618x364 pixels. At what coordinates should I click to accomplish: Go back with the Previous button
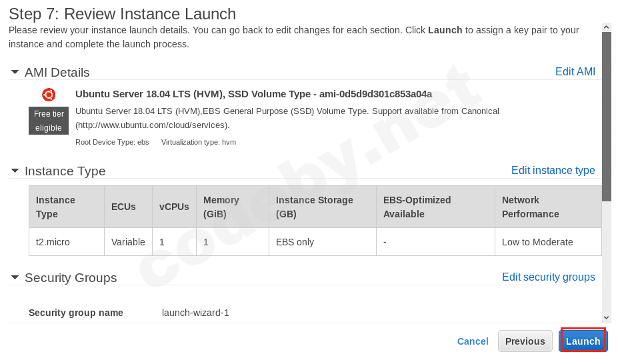point(525,341)
